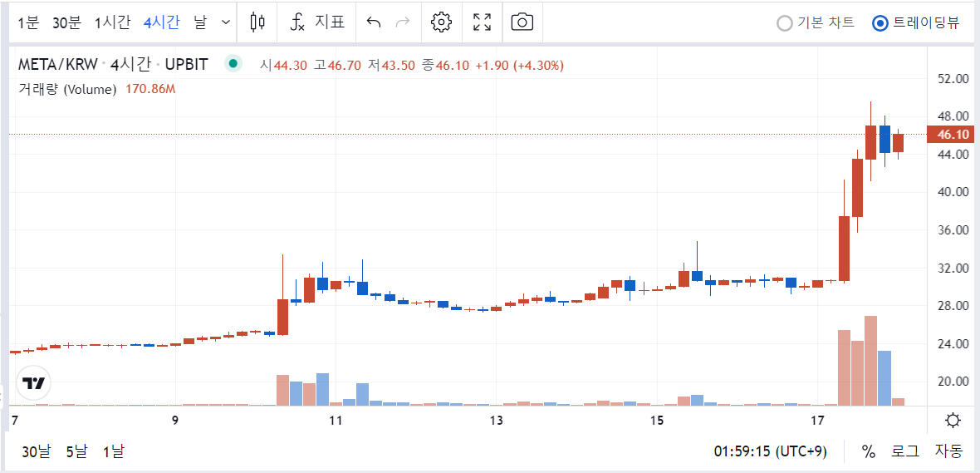Viewport: 980px width, 473px height.
Task: Set date range to 30날
Action: (37, 451)
